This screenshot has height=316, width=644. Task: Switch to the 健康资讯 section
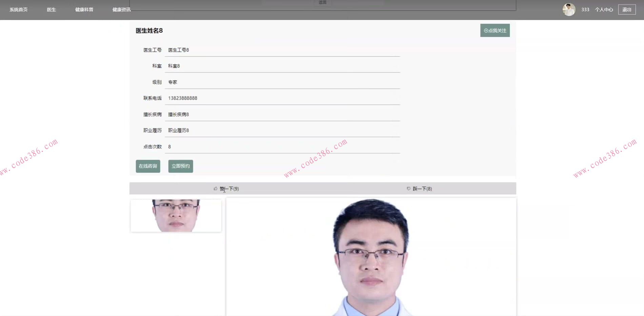(x=121, y=9)
